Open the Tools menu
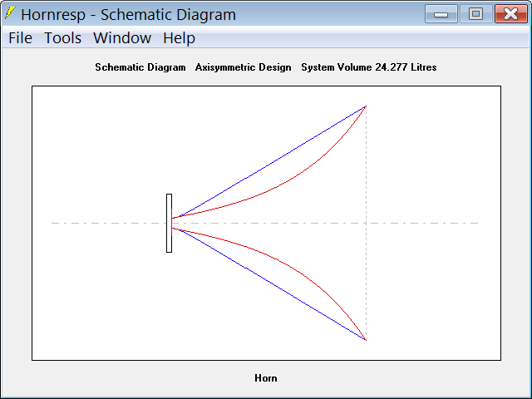The height and width of the screenshot is (399, 532). pyautogui.click(x=63, y=37)
